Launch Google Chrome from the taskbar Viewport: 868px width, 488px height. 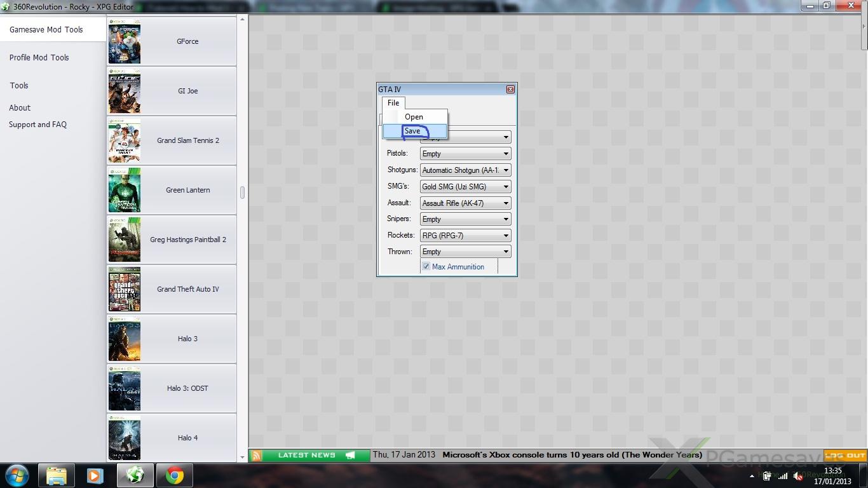click(x=175, y=475)
